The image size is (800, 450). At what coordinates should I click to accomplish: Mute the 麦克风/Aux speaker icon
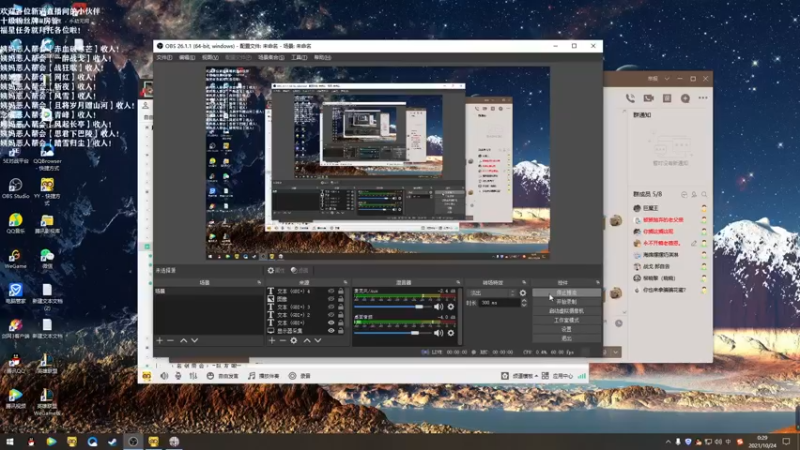coord(438,307)
